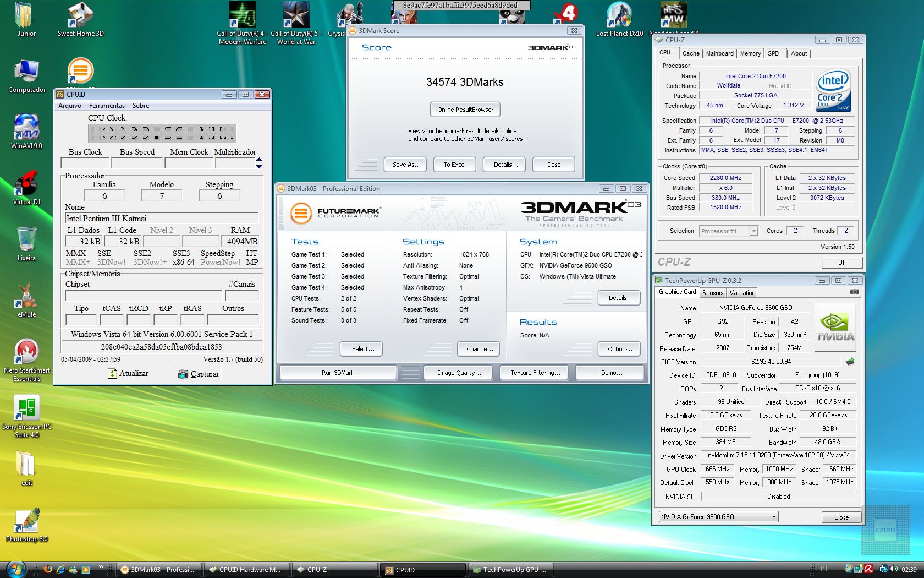
Task: Click Change under Settings in 3DMark03
Action: coord(479,349)
